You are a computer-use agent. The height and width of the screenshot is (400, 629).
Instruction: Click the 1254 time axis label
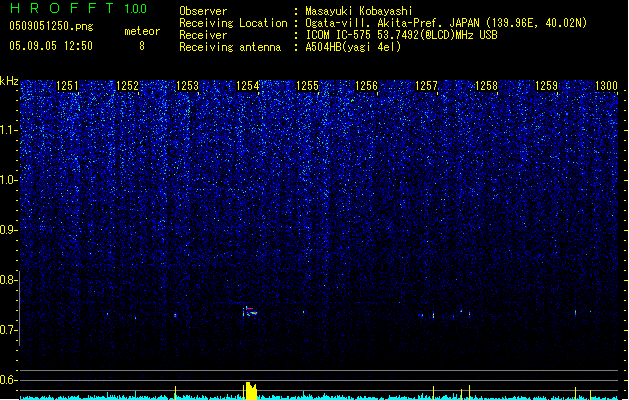click(x=248, y=86)
